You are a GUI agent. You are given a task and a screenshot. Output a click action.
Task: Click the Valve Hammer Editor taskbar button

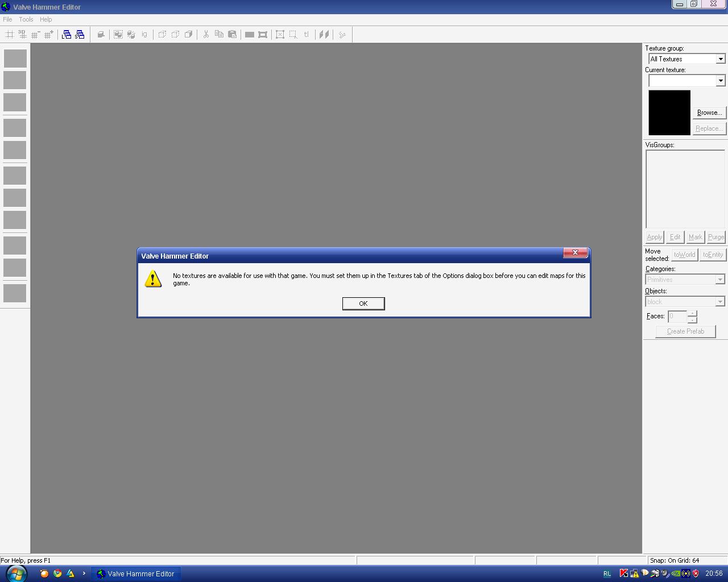click(136, 573)
